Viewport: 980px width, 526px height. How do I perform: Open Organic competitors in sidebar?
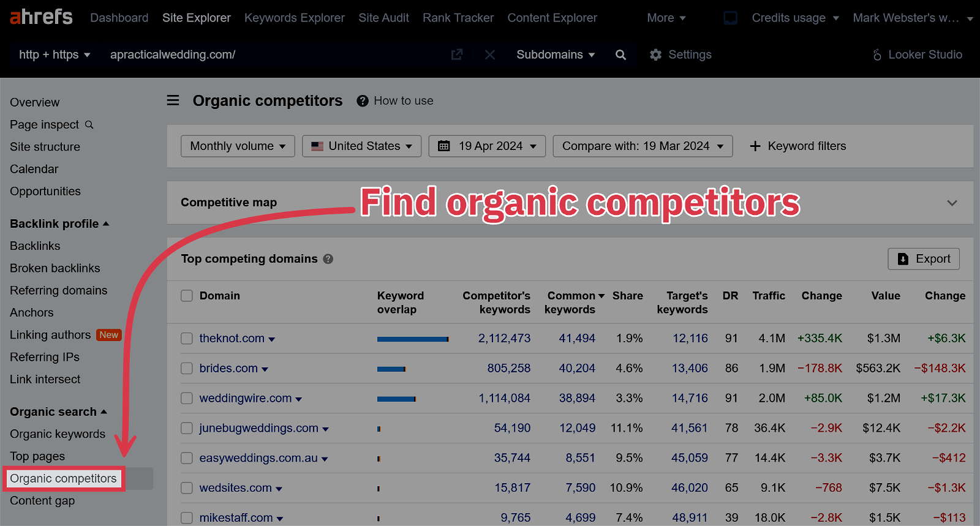pyautogui.click(x=63, y=478)
